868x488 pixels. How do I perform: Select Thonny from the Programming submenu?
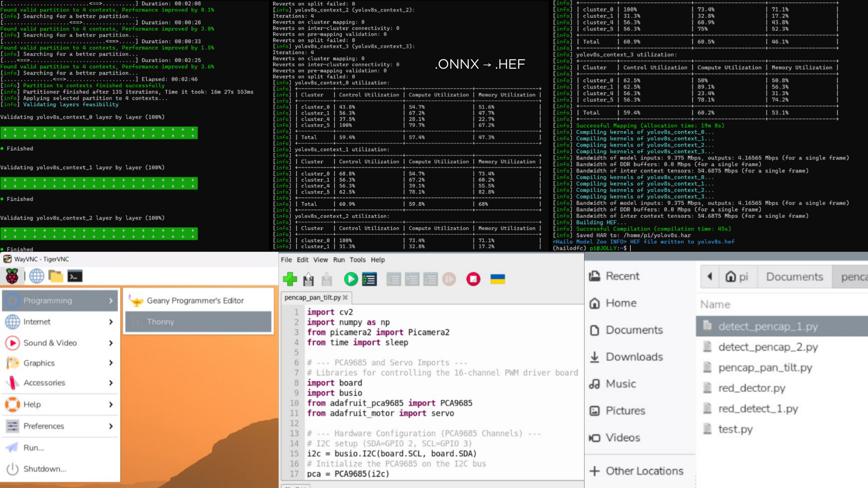click(x=198, y=322)
